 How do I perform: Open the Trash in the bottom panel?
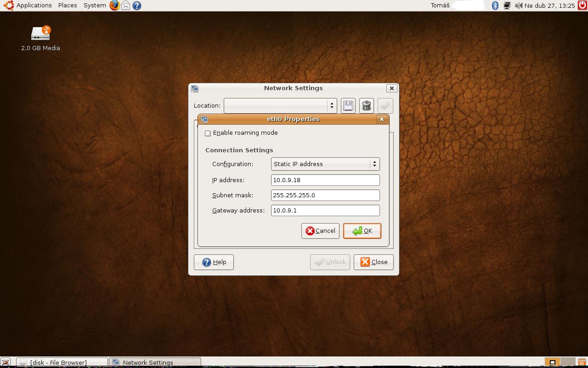point(582,362)
